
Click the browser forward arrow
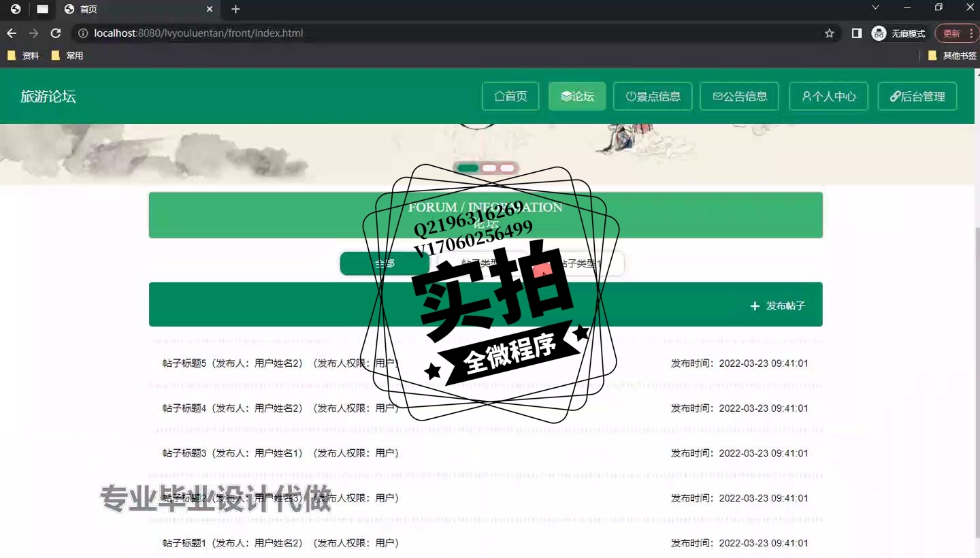(x=33, y=33)
